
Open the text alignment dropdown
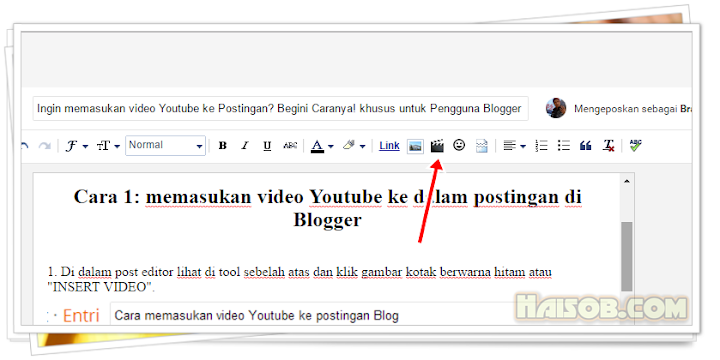tap(514, 146)
